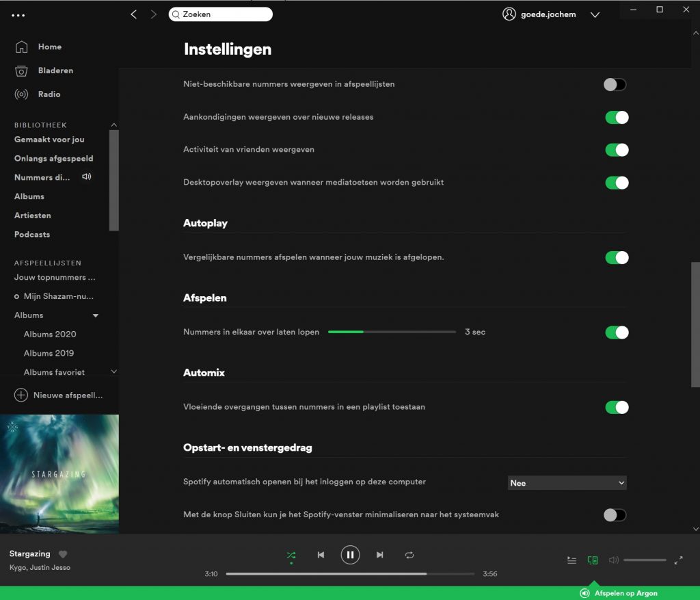Toggle shuffle playback
Viewport: 700px width, 600px height.
coord(291,555)
